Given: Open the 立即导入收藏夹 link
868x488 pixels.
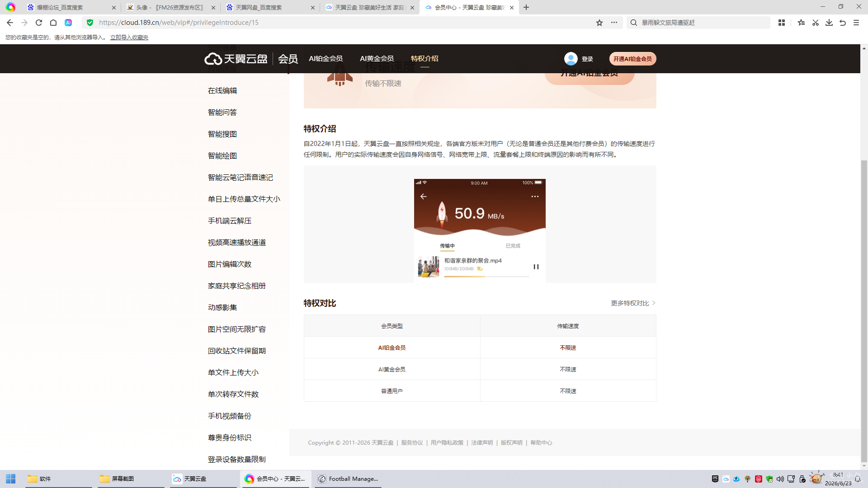Looking at the screenshot, I should 129,38.
